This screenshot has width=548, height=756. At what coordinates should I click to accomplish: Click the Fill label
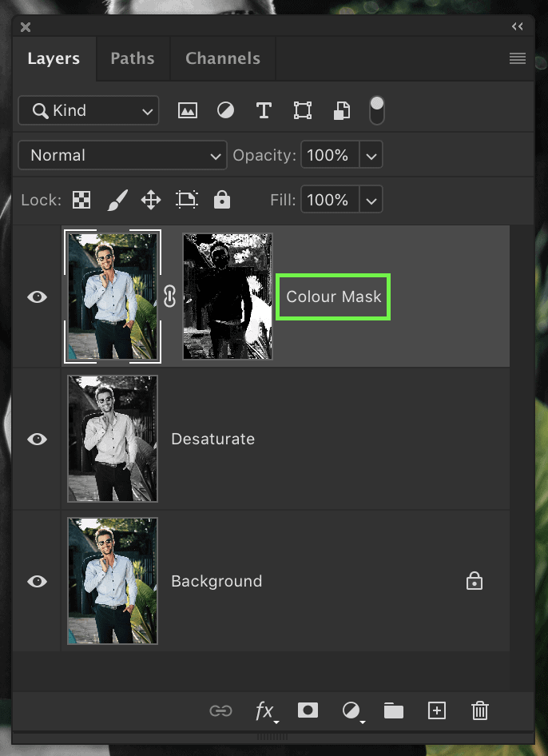coord(283,200)
